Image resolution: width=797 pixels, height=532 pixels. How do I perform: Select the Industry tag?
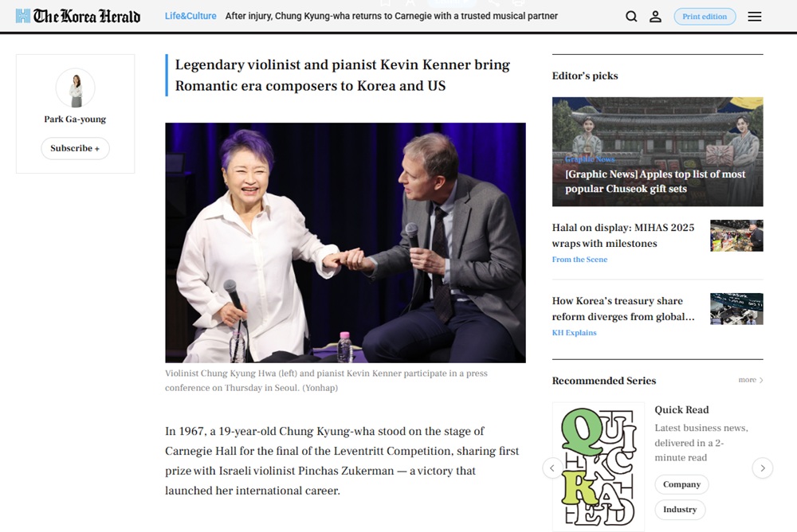[680, 509]
